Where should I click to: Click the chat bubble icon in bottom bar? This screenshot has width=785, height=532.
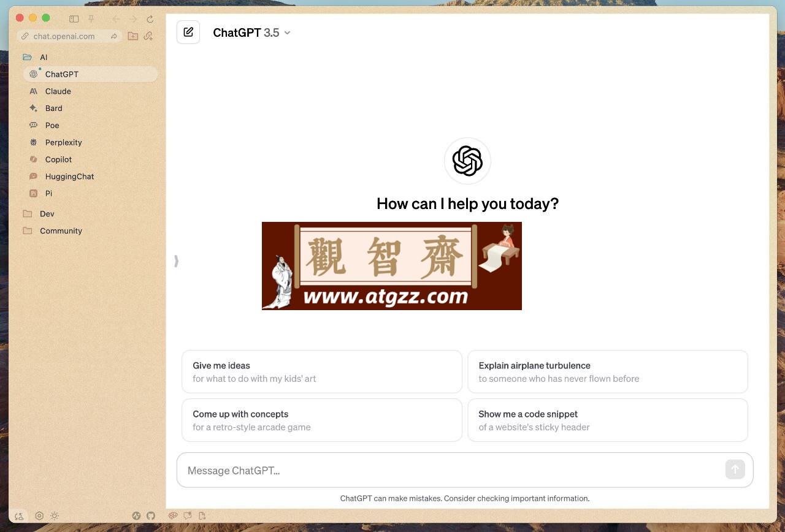(188, 516)
